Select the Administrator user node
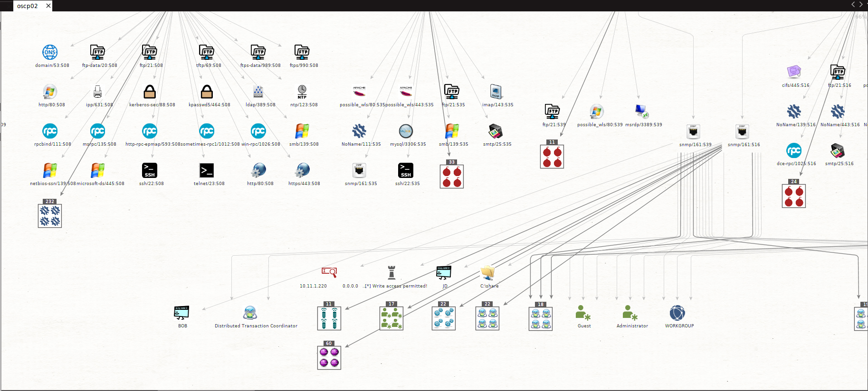The image size is (868, 391). click(x=630, y=312)
